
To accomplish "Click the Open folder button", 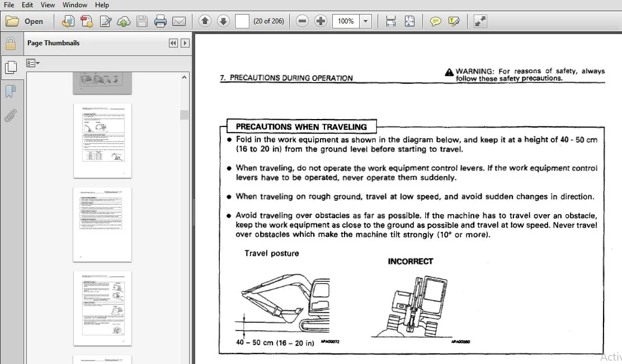I will [25, 21].
